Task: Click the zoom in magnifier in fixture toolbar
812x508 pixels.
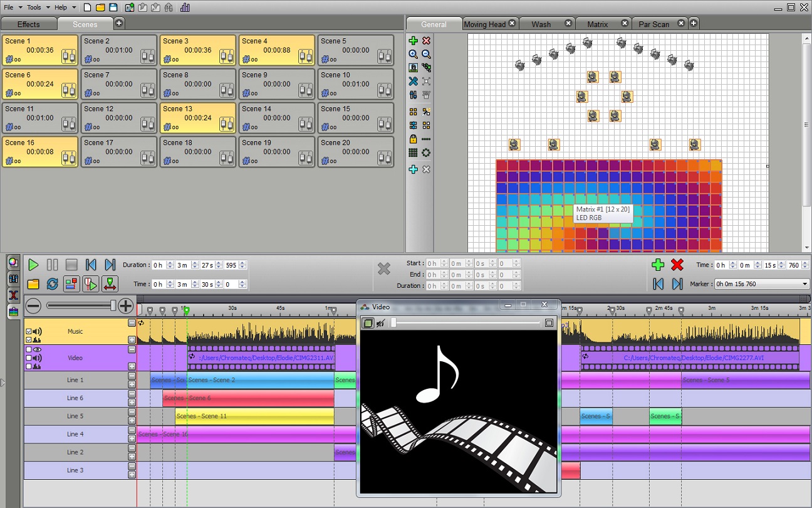Action: [x=413, y=55]
